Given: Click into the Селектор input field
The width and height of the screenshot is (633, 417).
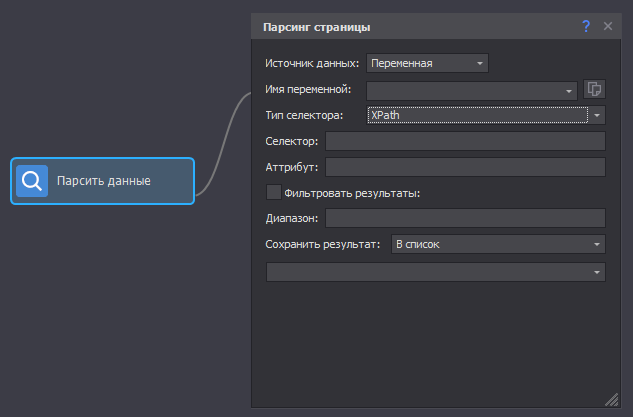Looking at the screenshot, I should click(465, 141).
